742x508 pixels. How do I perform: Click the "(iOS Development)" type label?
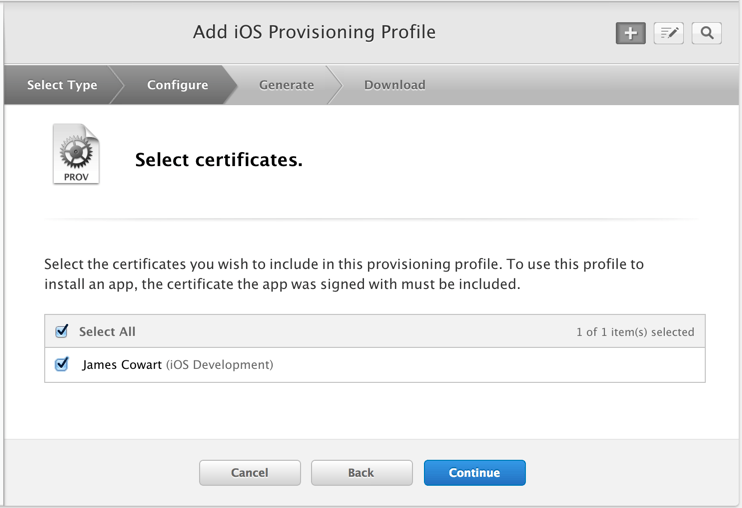(x=219, y=365)
